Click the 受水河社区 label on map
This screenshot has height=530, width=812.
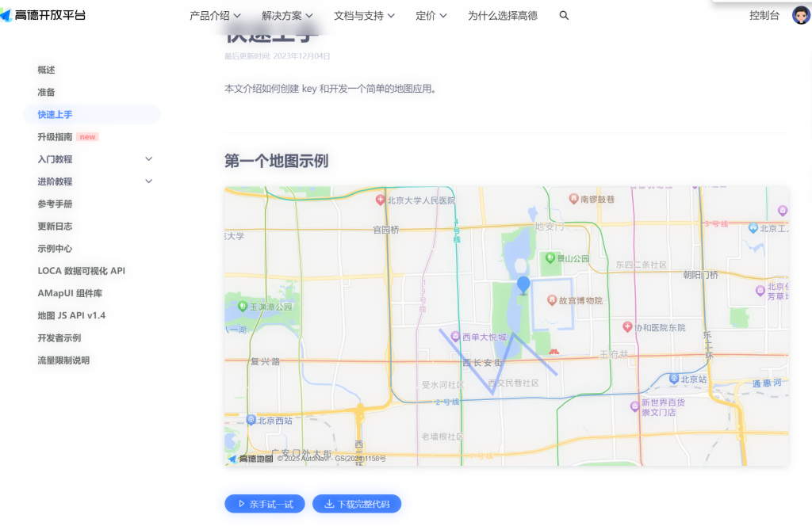[442, 384]
